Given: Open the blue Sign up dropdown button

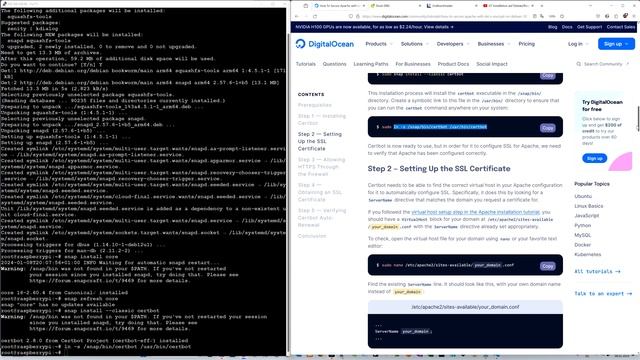Looking at the screenshot, I should coord(616,44).
